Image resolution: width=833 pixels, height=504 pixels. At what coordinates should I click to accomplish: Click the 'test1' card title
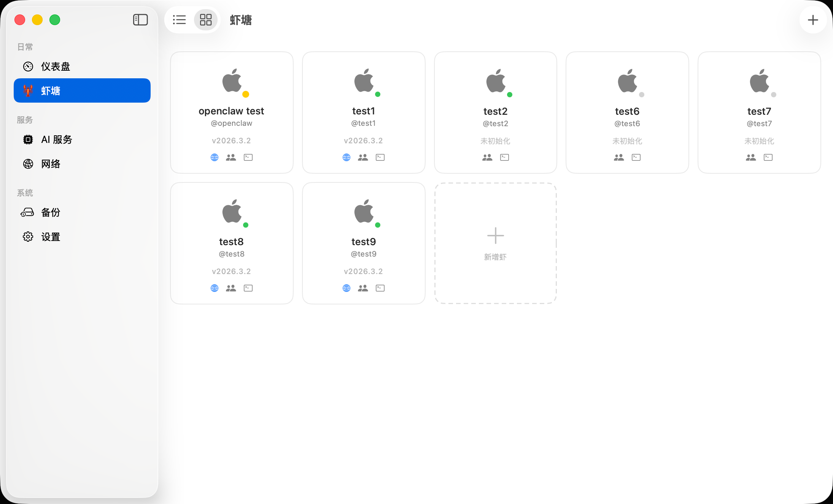(364, 111)
